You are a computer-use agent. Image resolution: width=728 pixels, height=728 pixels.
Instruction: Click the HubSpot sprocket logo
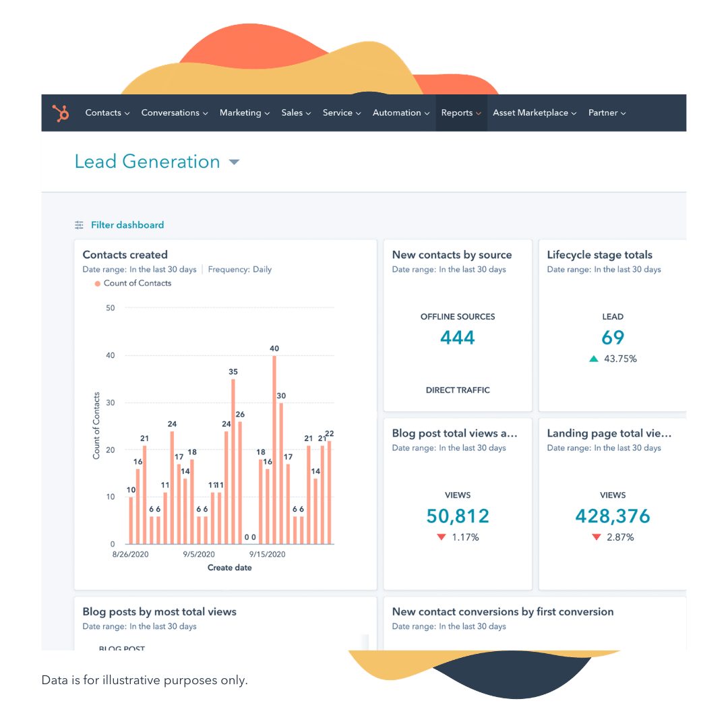[61, 113]
